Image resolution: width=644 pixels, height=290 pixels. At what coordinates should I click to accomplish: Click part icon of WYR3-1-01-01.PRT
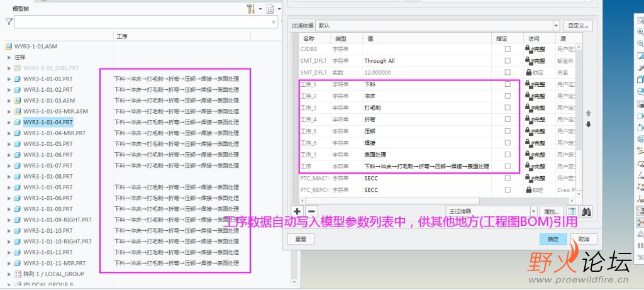coord(18,79)
